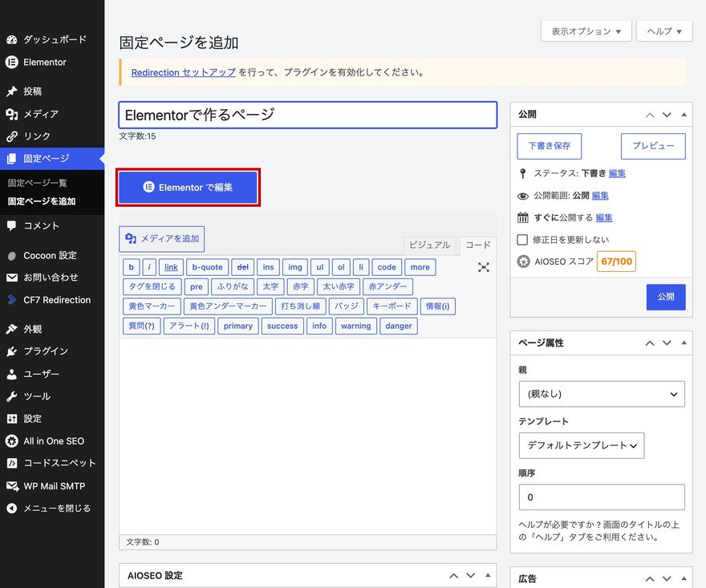Save the draft
706x588 pixels.
point(550,146)
